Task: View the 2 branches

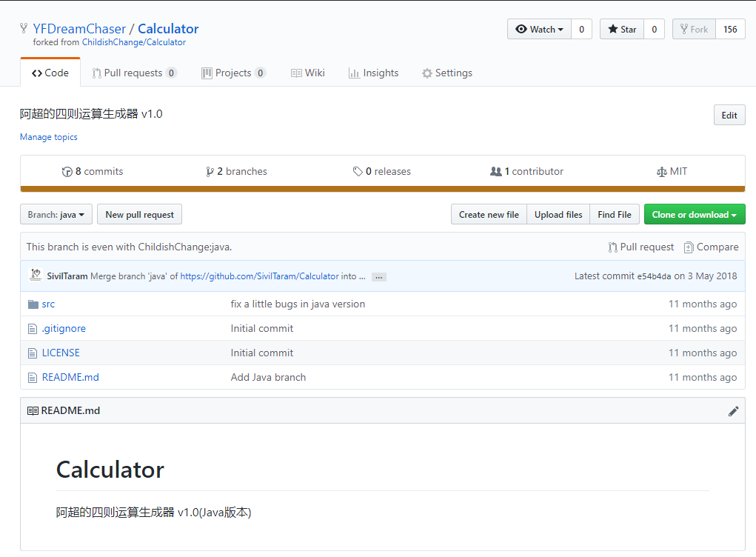Action: click(x=236, y=172)
